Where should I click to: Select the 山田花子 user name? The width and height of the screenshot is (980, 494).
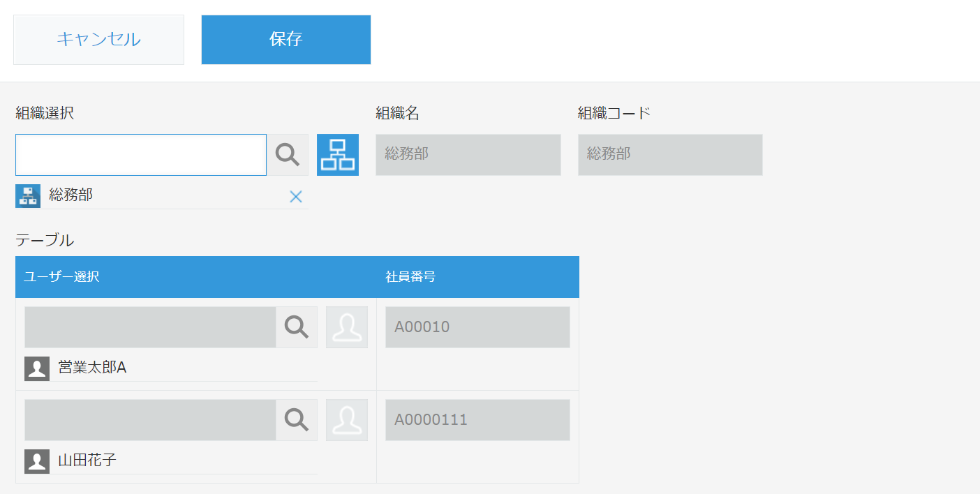click(87, 461)
